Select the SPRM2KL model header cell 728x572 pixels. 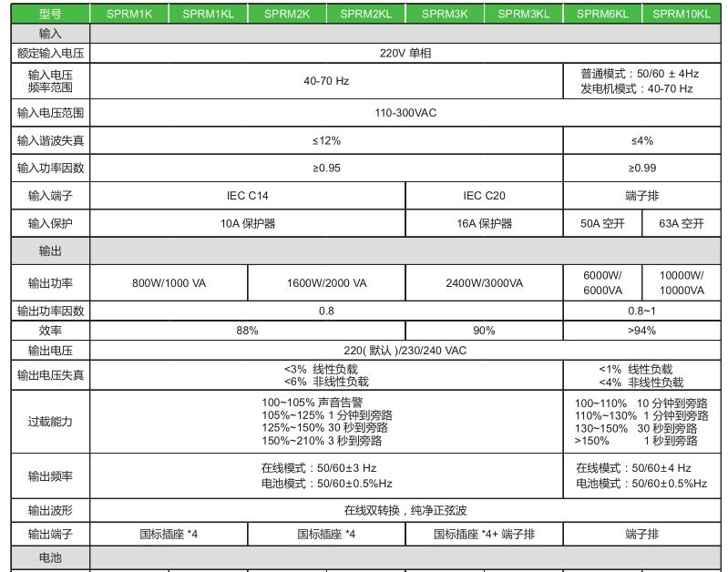pos(365,14)
